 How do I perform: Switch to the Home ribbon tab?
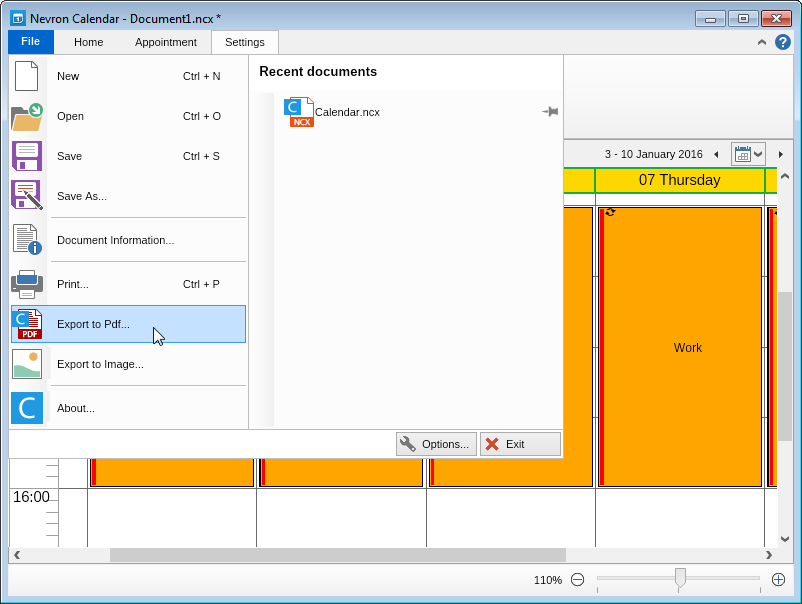[88, 42]
